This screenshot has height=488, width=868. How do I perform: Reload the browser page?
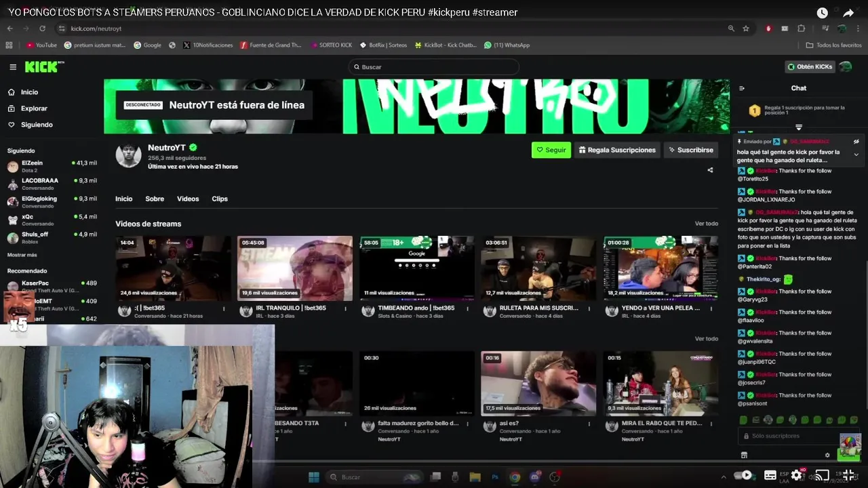pos(42,28)
